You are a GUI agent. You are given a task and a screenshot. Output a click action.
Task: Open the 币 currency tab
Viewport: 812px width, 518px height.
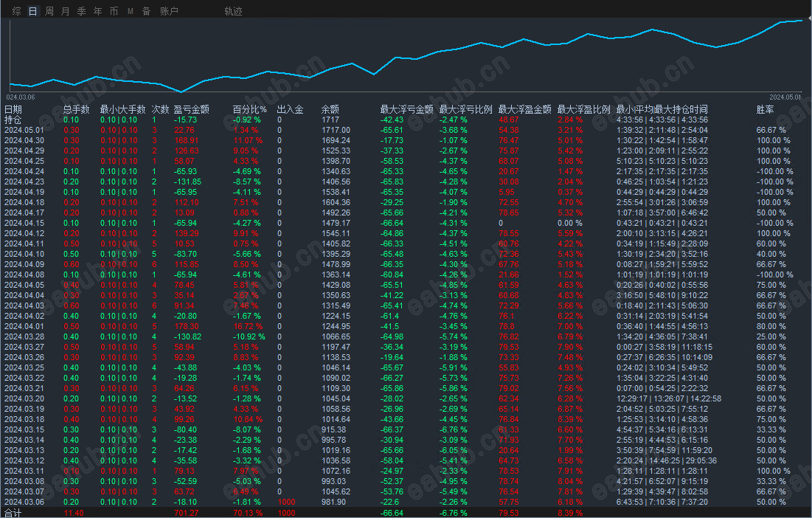[x=114, y=11]
